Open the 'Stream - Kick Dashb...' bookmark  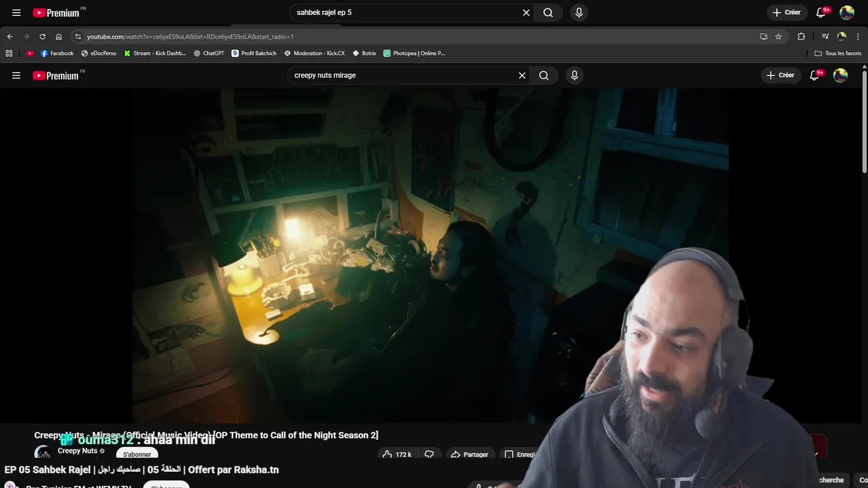(155, 53)
